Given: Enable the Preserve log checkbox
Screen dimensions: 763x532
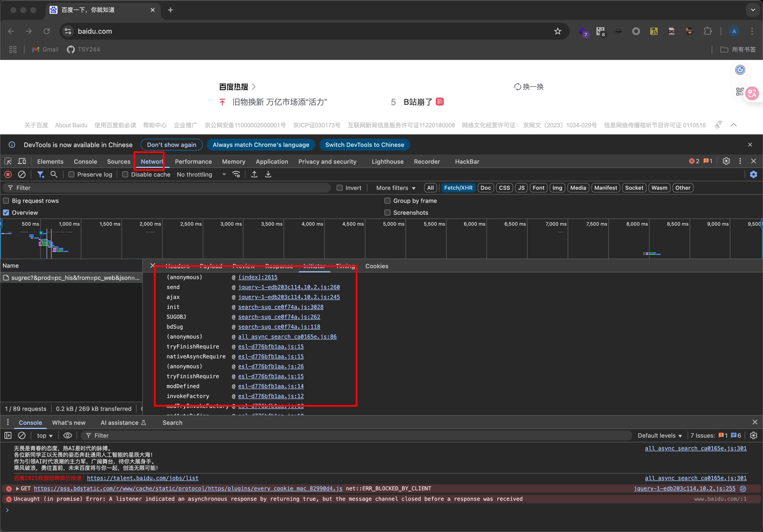Looking at the screenshot, I should (71, 174).
